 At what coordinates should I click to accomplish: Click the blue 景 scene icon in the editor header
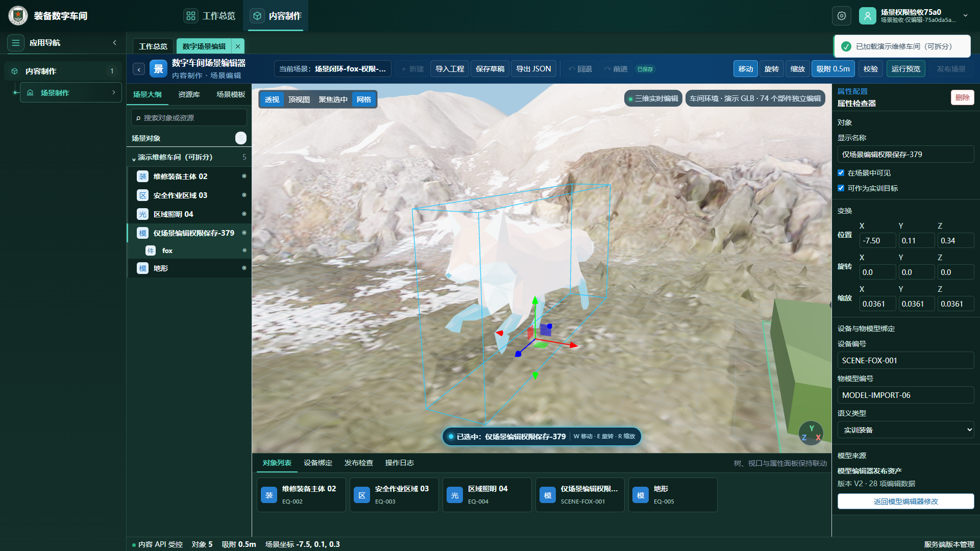click(x=158, y=69)
